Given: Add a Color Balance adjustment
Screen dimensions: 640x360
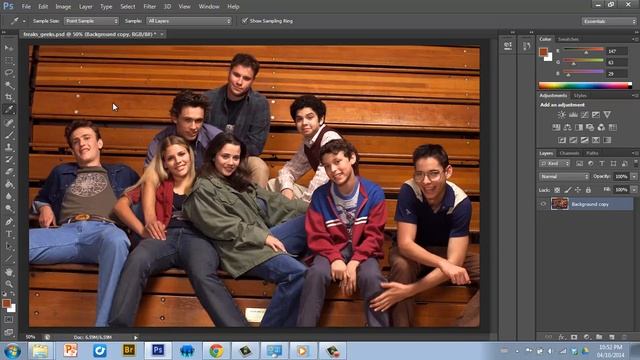Looking at the screenshot, I should tap(567, 127).
